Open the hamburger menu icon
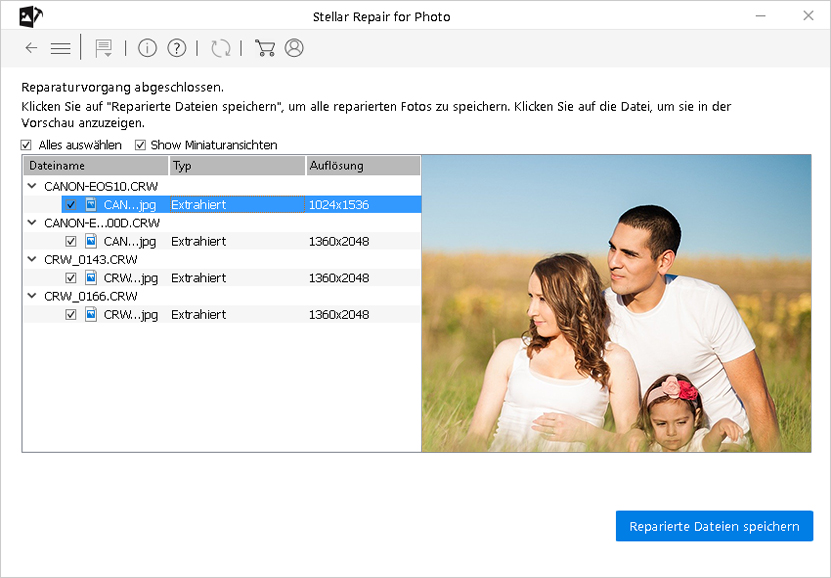 click(x=60, y=47)
